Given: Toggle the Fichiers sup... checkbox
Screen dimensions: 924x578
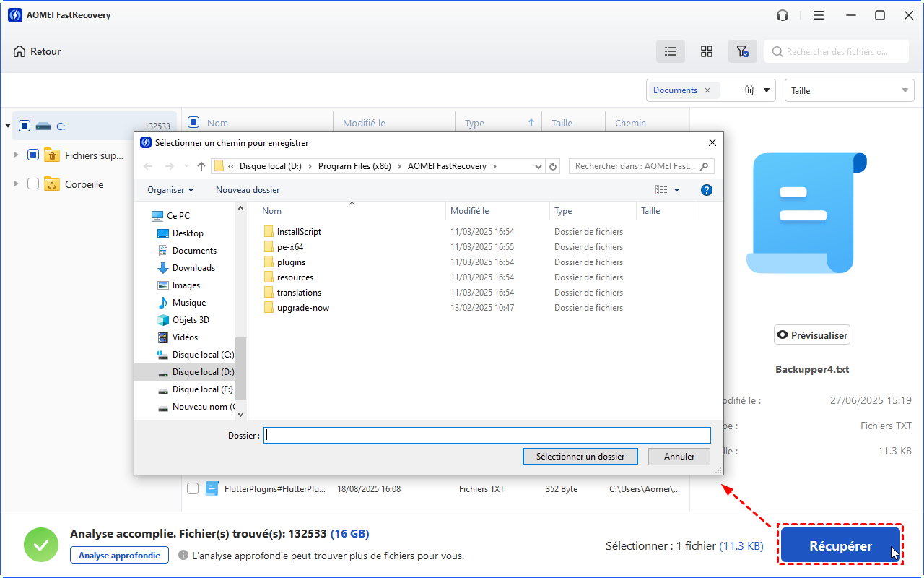Looking at the screenshot, I should 32,155.
